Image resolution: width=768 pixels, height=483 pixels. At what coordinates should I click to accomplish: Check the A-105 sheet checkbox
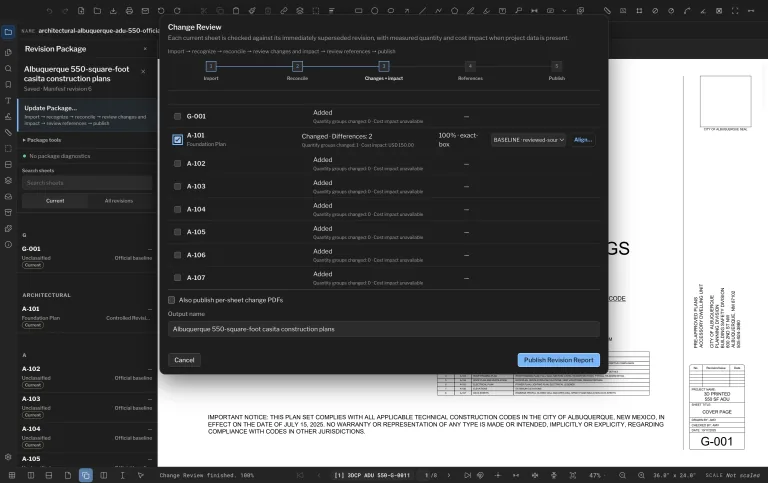click(177, 232)
